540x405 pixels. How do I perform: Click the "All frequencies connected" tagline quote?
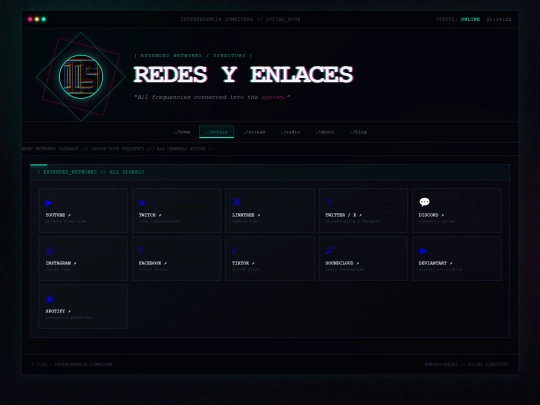(212, 97)
